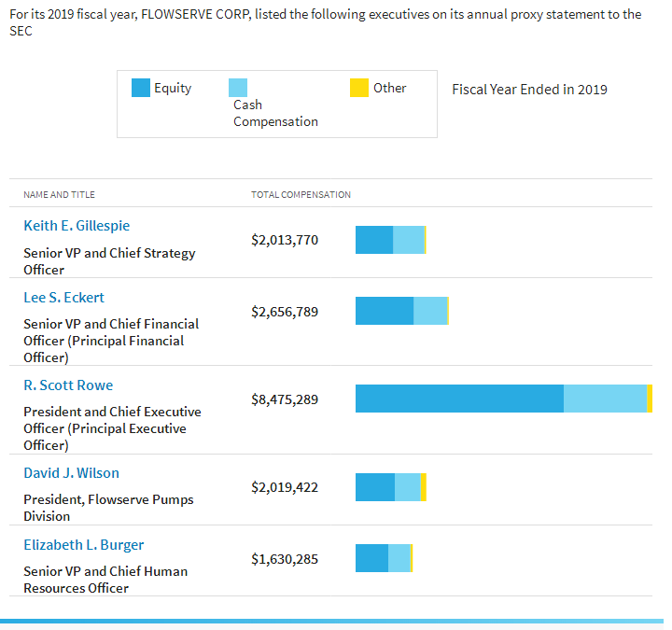Open R. Scott Rowe's profile link

[68, 385]
